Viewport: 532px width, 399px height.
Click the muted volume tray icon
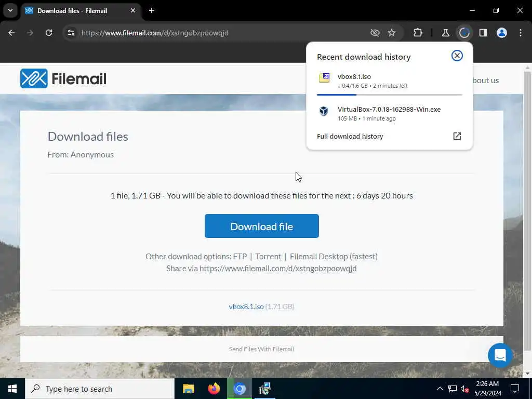(x=465, y=389)
